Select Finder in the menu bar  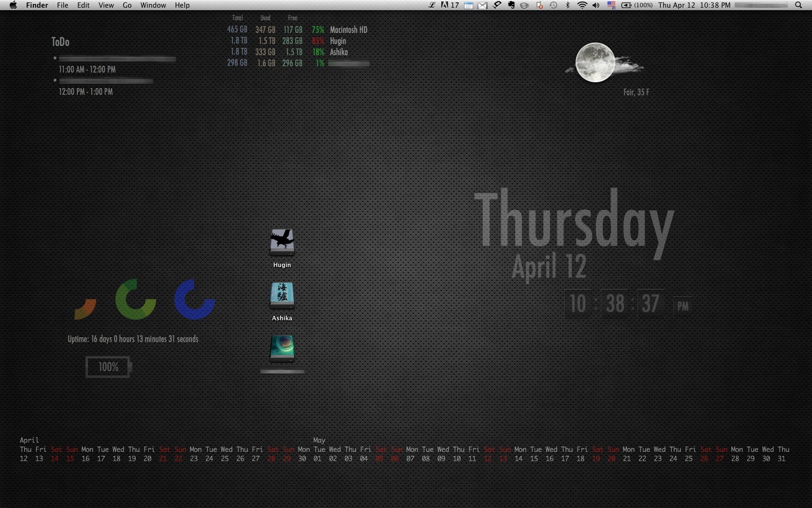pos(37,5)
